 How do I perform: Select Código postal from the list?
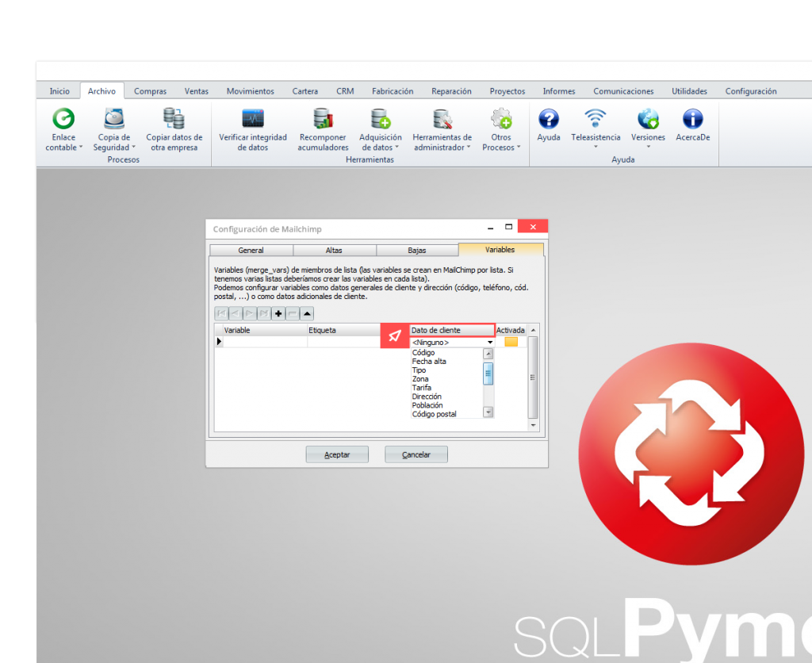coord(434,414)
